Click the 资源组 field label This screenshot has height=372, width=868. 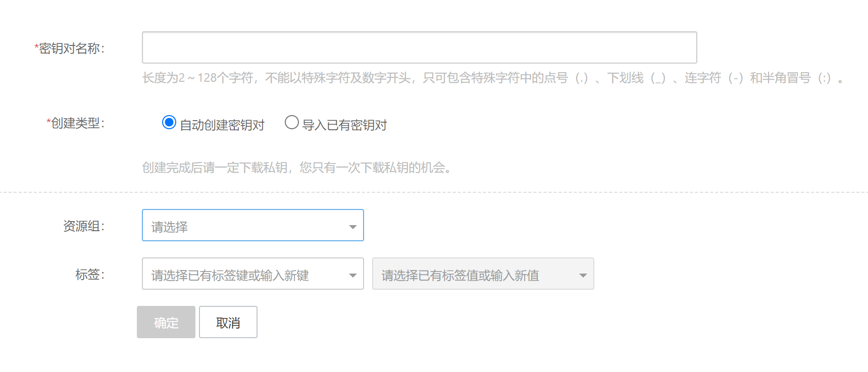click(x=84, y=226)
